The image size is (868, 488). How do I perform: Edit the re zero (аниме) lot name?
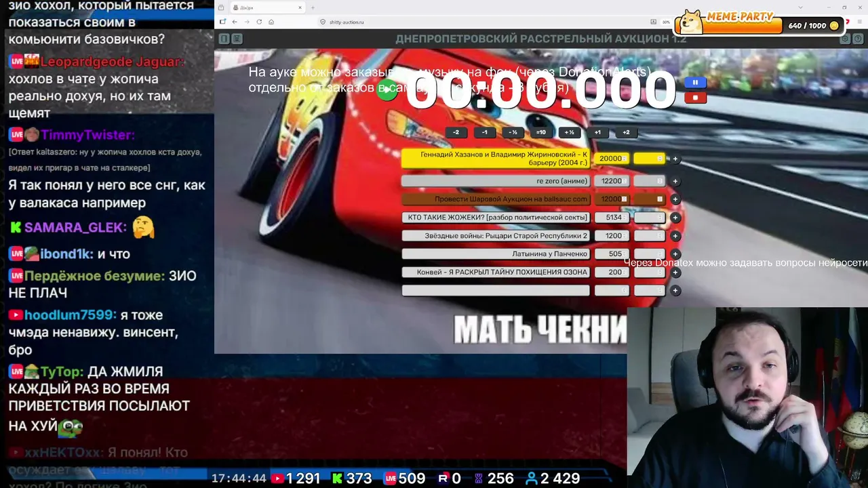click(496, 182)
